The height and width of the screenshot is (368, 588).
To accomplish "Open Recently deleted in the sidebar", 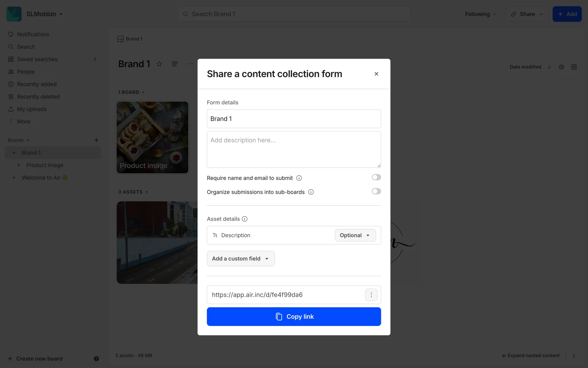I will click(x=38, y=97).
